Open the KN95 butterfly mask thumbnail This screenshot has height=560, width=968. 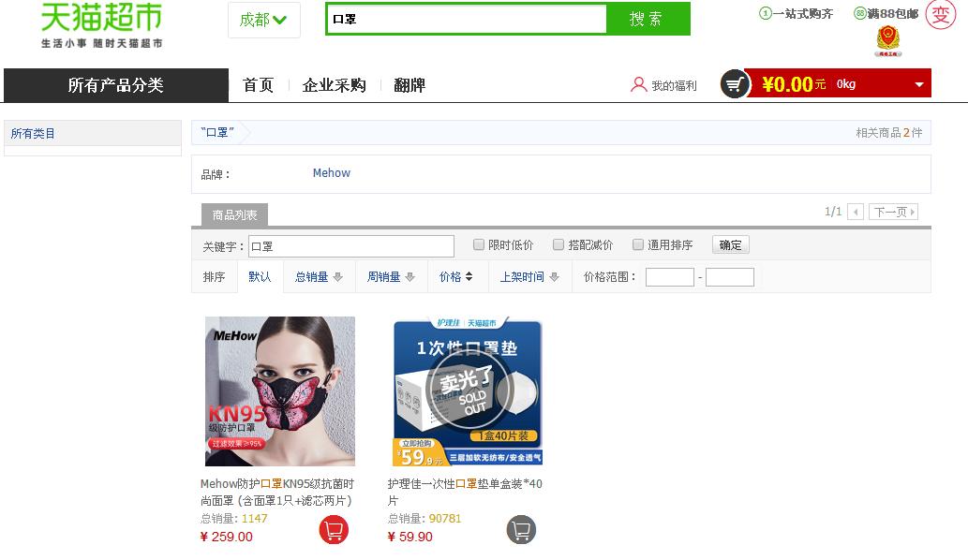[x=280, y=391]
